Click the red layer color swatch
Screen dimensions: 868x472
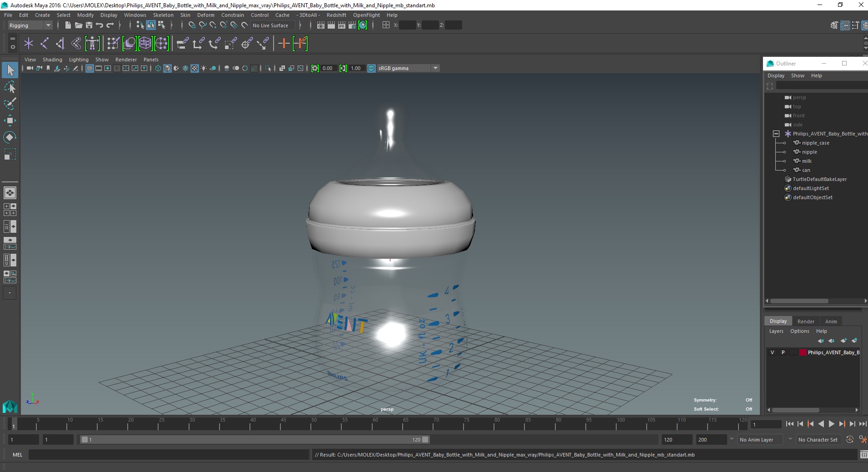[803, 352]
